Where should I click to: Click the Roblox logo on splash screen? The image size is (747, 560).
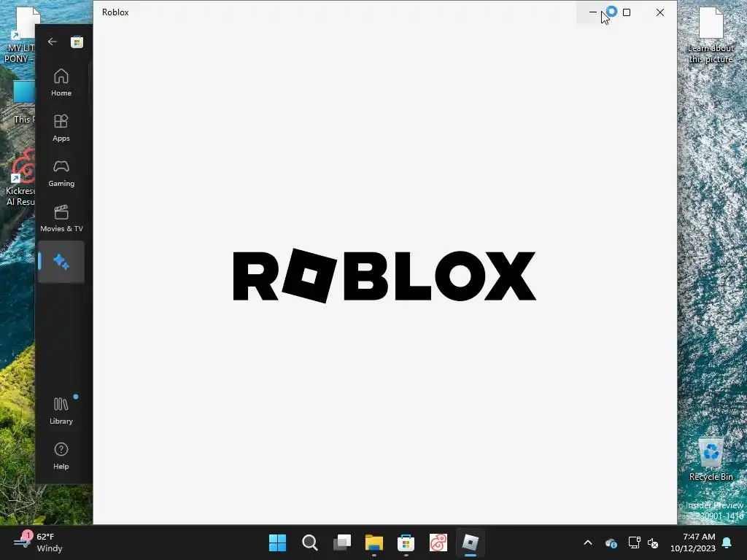coord(384,276)
